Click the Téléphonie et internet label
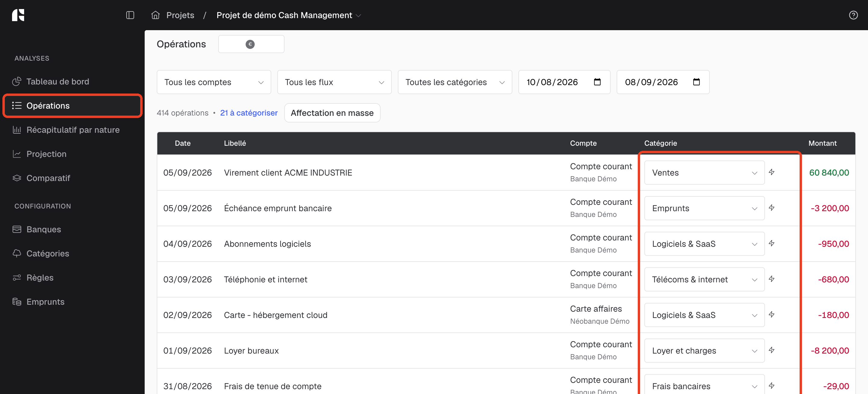Image resolution: width=868 pixels, height=394 pixels. tap(266, 279)
